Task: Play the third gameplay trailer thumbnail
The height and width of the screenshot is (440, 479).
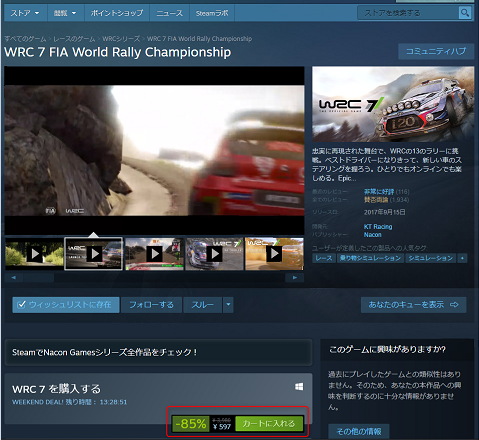Action: tap(154, 254)
